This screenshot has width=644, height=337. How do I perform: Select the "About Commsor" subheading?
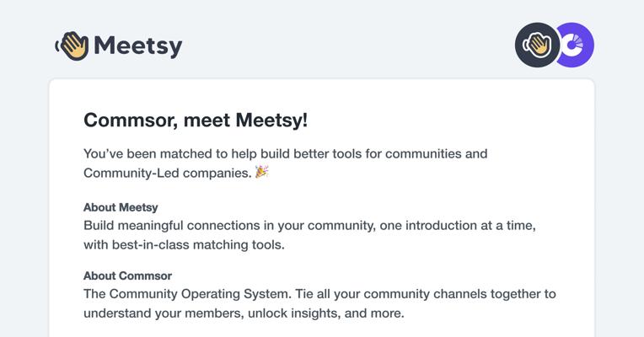127,275
